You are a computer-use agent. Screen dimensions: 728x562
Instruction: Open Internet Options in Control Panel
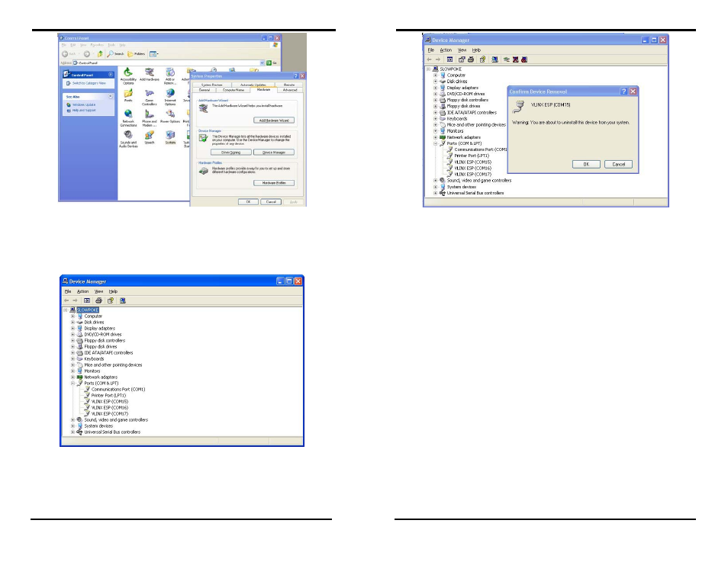pyautogui.click(x=170, y=97)
